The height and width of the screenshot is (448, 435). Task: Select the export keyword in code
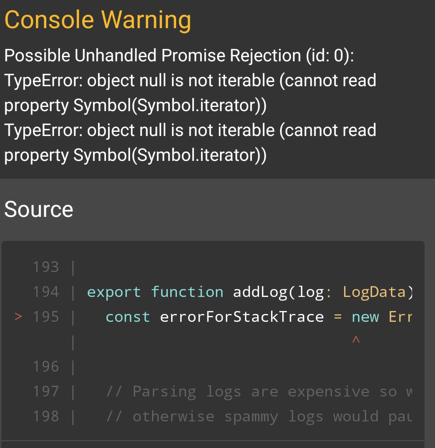click(113, 293)
